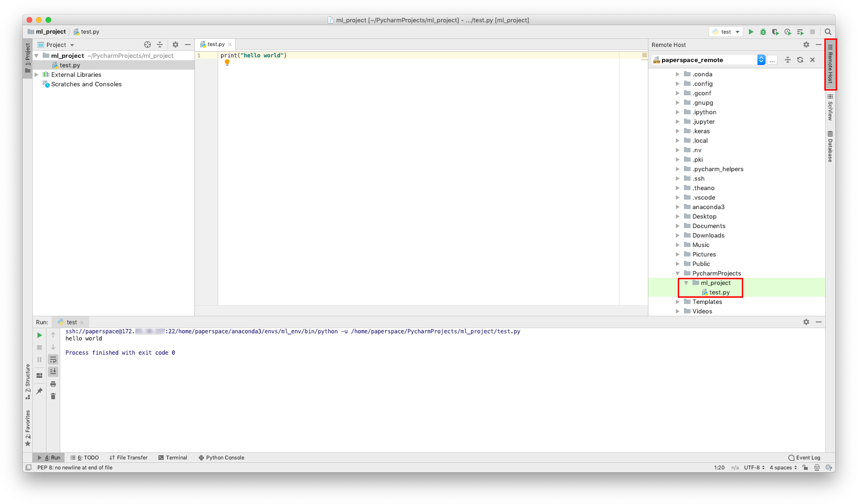
Task: Toggle pin tab in Run panel
Action: pos(39,391)
